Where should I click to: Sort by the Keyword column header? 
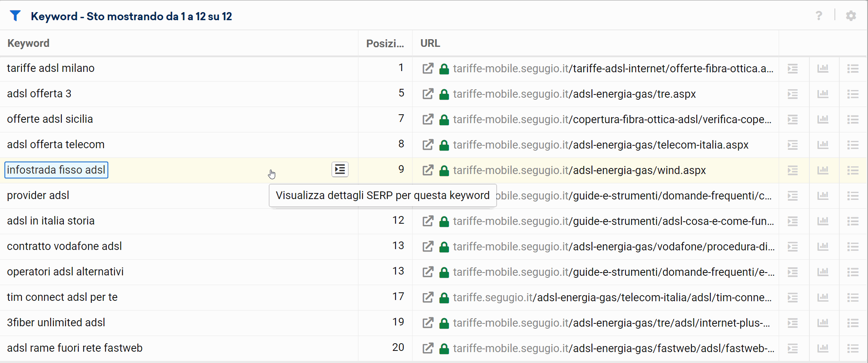[28, 43]
